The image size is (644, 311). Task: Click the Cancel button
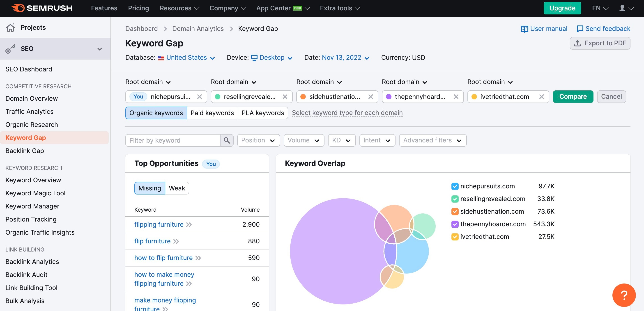pos(612,97)
